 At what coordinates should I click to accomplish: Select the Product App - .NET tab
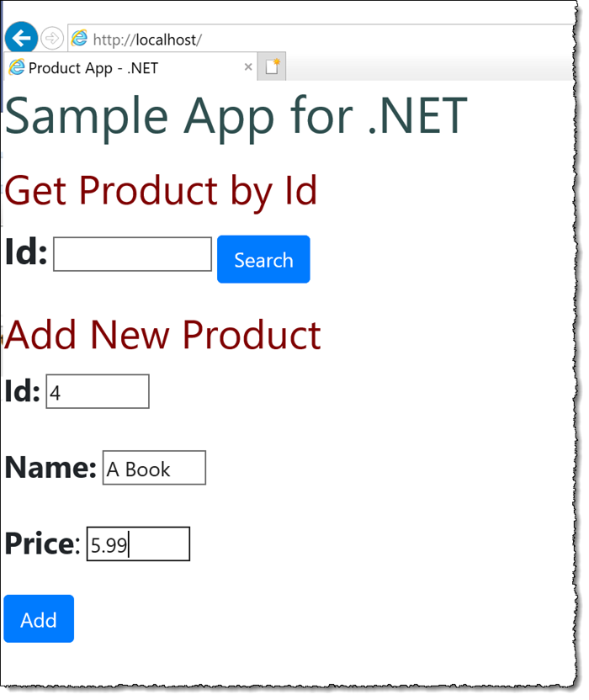pos(130,67)
